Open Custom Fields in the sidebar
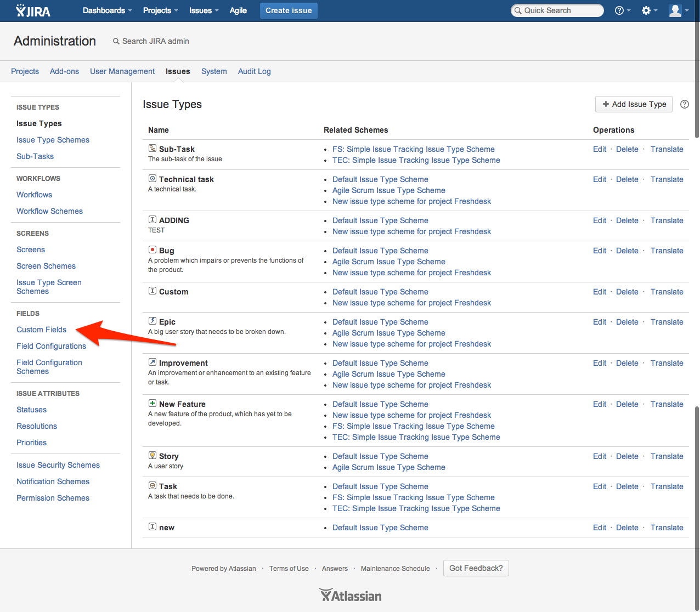 tap(41, 330)
